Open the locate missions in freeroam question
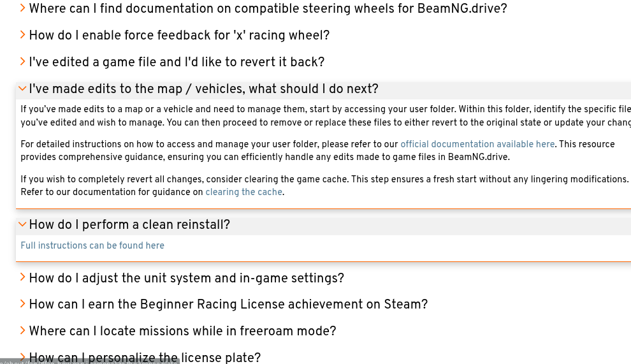This screenshot has width=631, height=364. pos(182,331)
